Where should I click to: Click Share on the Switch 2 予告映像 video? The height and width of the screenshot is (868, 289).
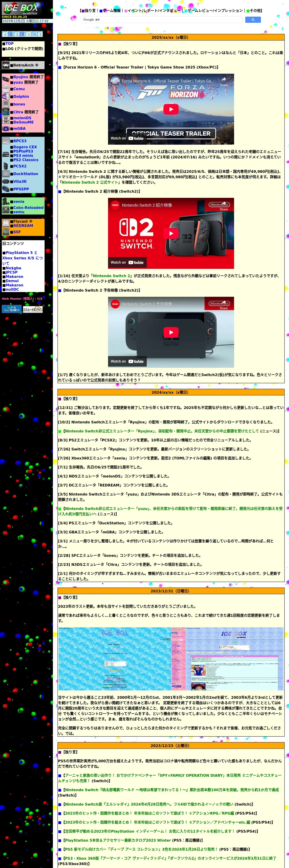tap(224, 305)
